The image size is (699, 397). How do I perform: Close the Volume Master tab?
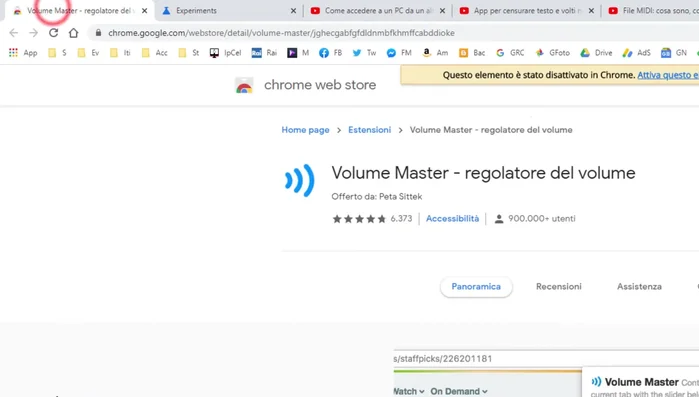[x=144, y=11]
